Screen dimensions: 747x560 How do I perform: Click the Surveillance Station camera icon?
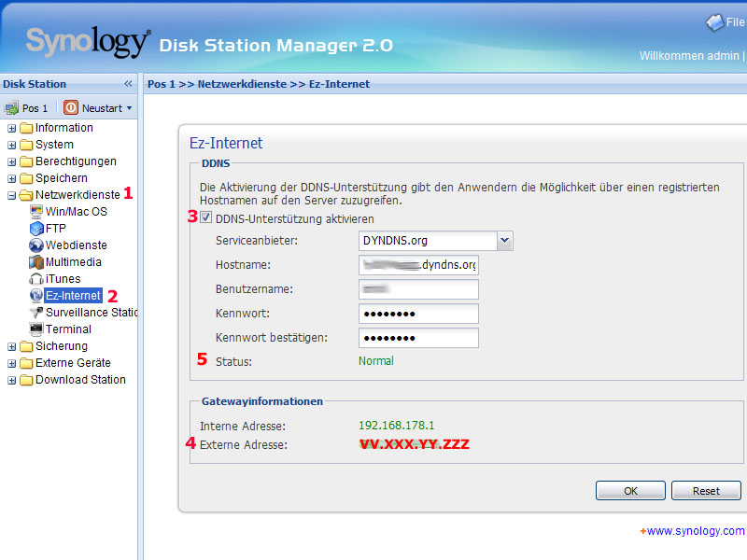pyautogui.click(x=36, y=313)
